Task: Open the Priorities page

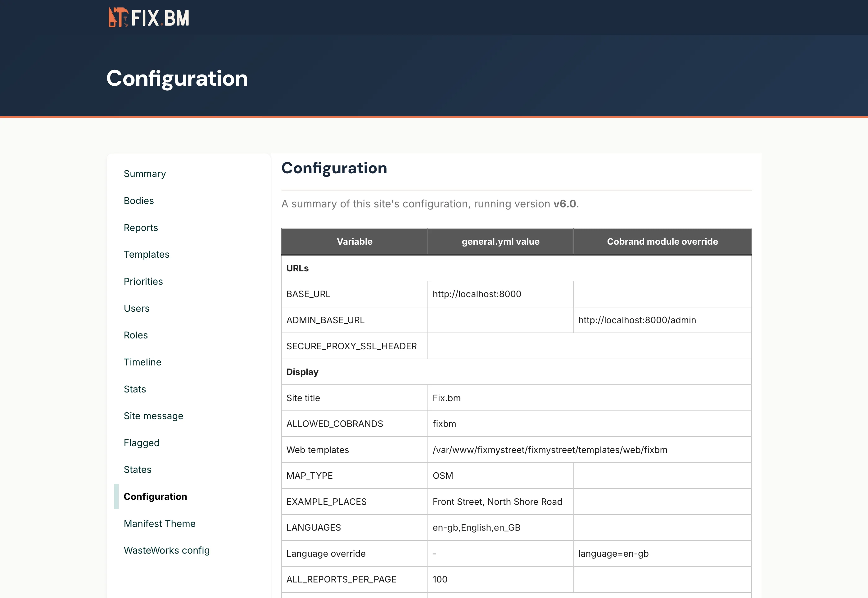Action: (143, 281)
